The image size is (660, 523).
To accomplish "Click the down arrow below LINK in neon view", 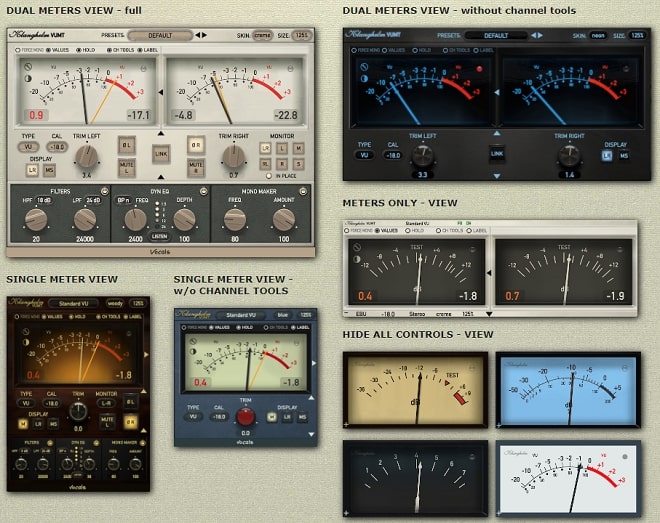I will pos(497,176).
